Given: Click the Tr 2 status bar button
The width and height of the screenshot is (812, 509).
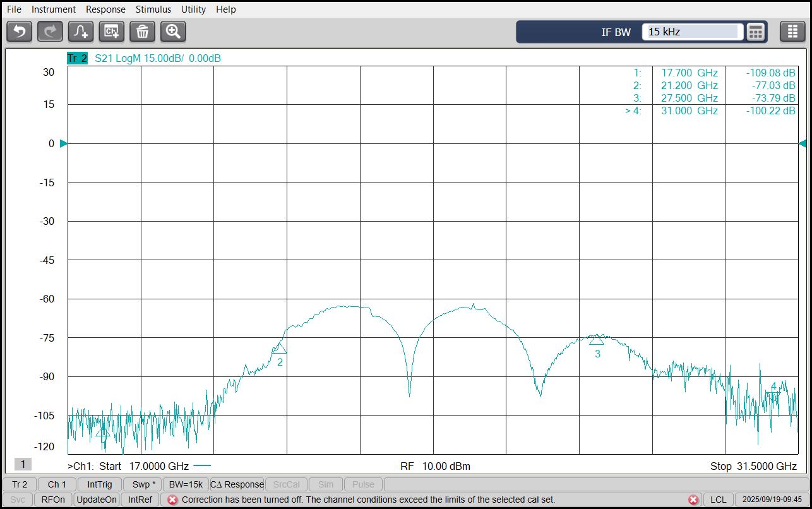Looking at the screenshot, I should 20,484.
